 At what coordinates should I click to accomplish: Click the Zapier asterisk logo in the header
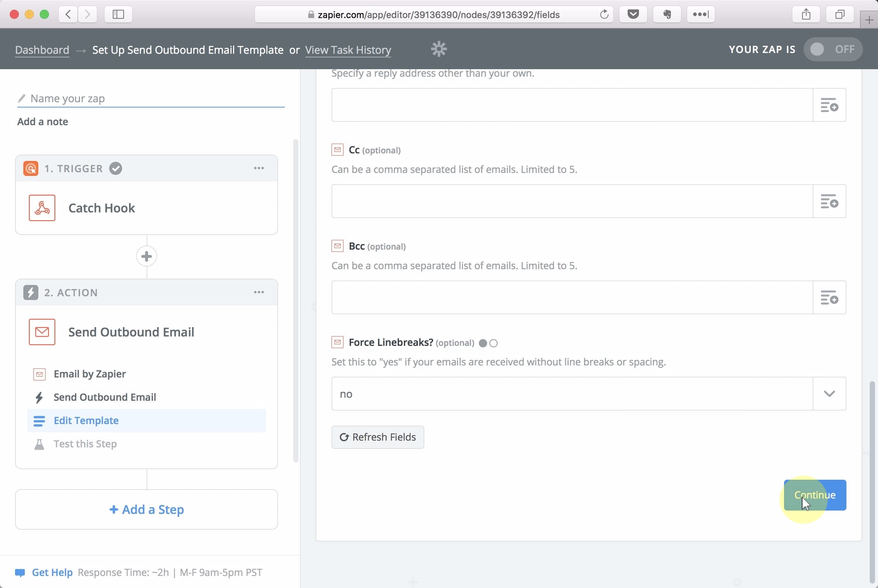pos(439,49)
